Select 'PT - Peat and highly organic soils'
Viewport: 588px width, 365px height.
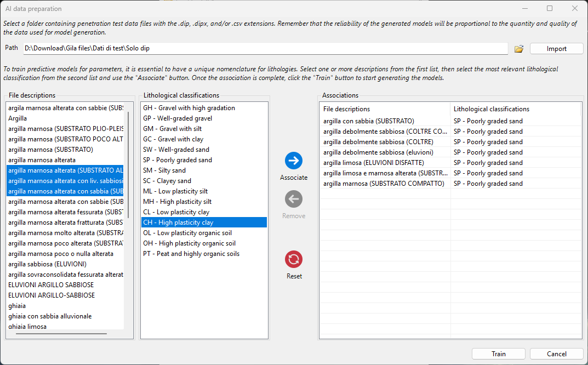(x=191, y=254)
